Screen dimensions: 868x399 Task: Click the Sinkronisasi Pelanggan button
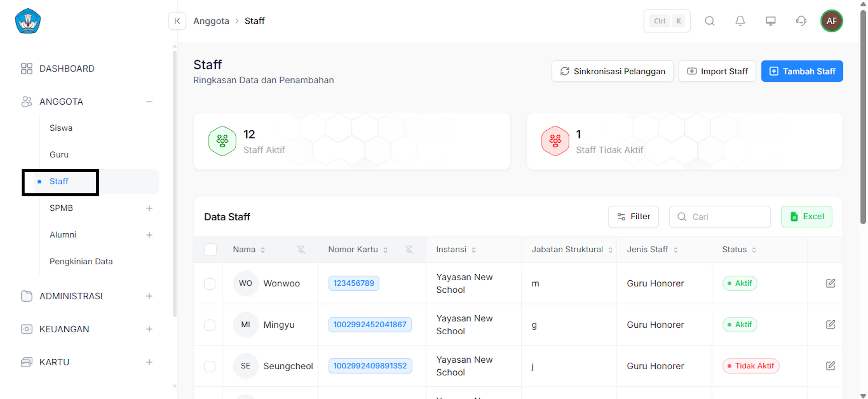tap(612, 71)
